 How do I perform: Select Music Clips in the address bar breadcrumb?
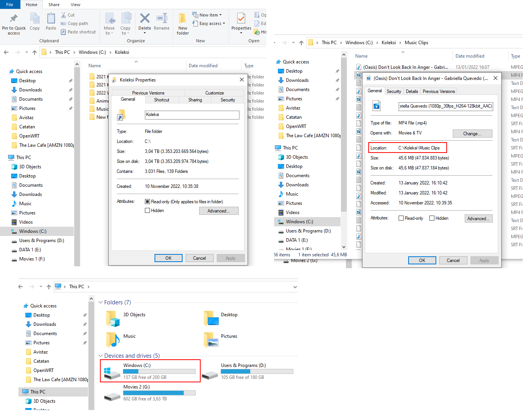tap(416, 42)
